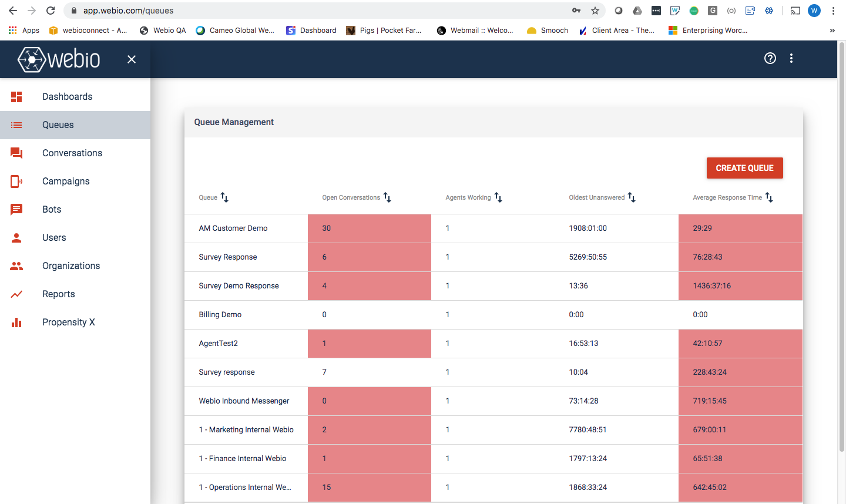Sort by Oldest Unanswered column arrows
The height and width of the screenshot is (504, 846).
click(x=632, y=197)
